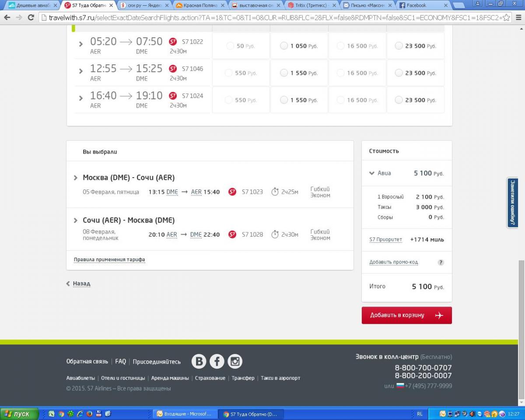Expand the Сочи (AER) - Москва (DME) segment
Viewport: 525px width, 420px height.
pos(76,220)
